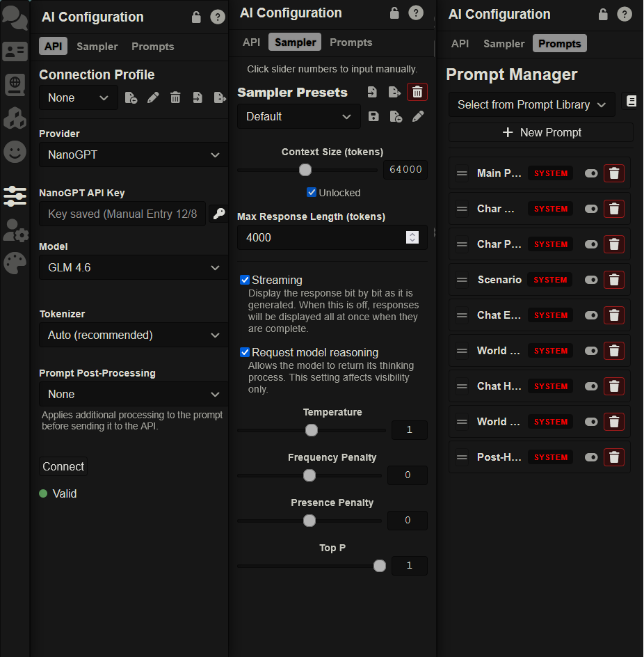Open the Prompt Post-Processing dropdown

click(134, 394)
